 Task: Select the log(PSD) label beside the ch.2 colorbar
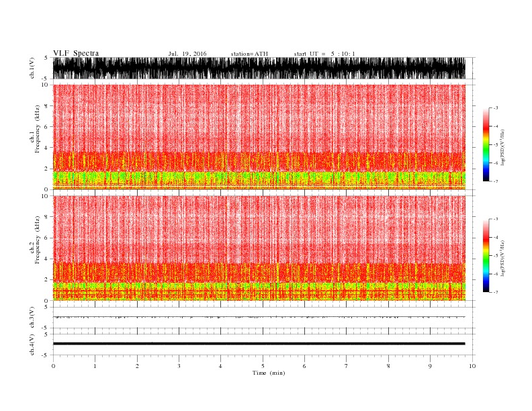point(502,258)
